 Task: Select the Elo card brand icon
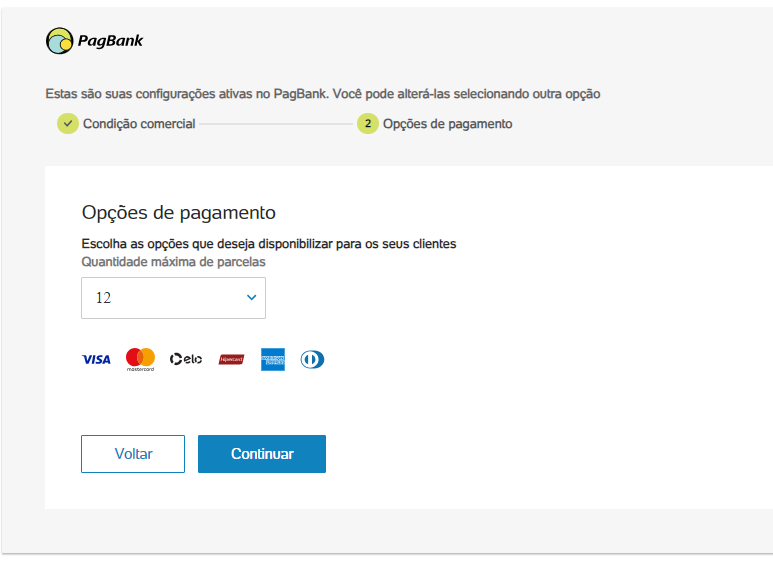pyautogui.click(x=186, y=359)
